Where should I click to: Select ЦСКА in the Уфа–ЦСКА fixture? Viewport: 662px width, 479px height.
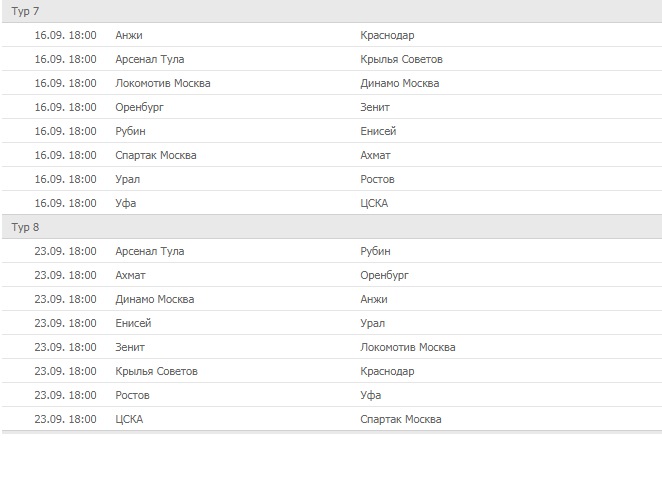[374, 203]
